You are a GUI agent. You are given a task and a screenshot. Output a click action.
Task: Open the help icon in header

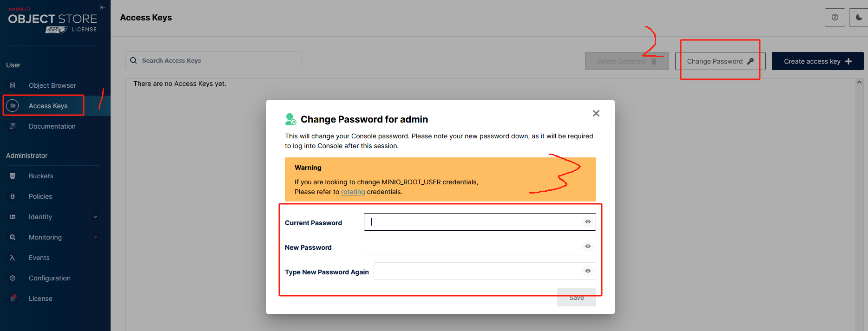click(x=835, y=18)
